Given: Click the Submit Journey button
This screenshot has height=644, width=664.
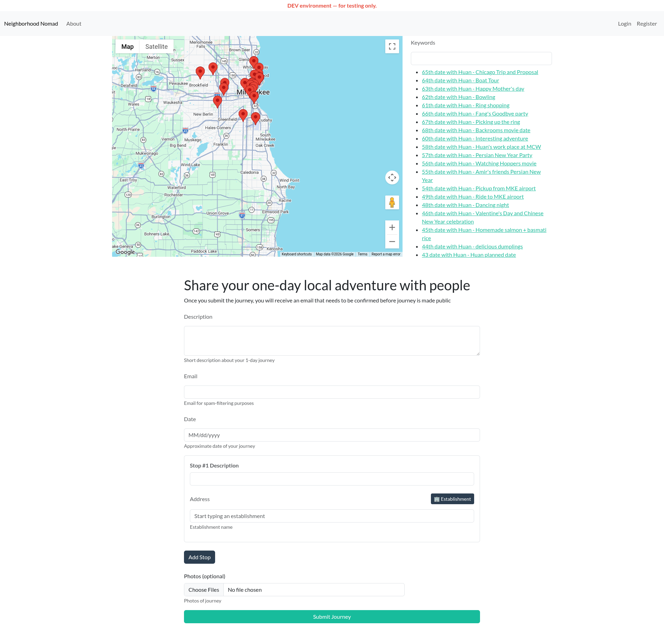Looking at the screenshot, I should (332, 617).
